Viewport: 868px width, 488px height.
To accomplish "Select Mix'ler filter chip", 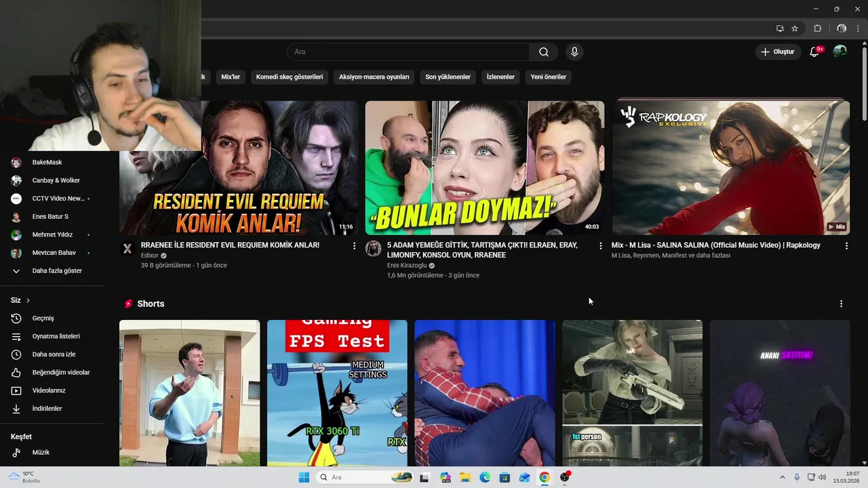I will point(231,77).
